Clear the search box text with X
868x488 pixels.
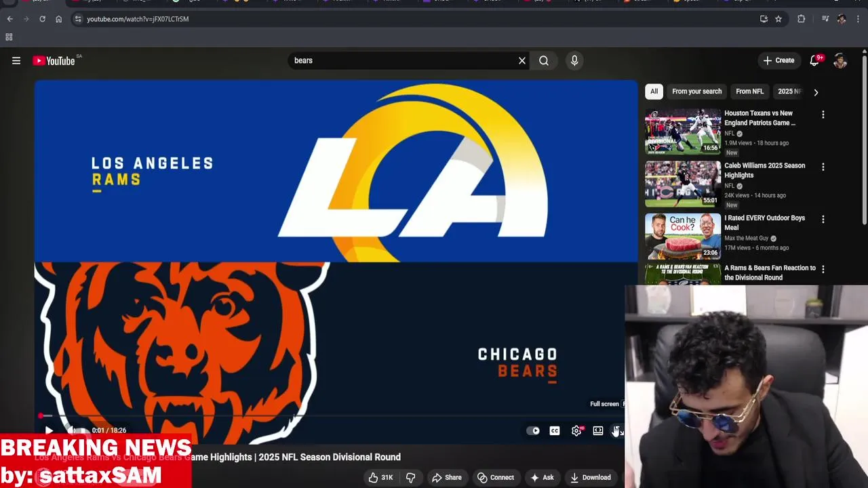tap(522, 60)
